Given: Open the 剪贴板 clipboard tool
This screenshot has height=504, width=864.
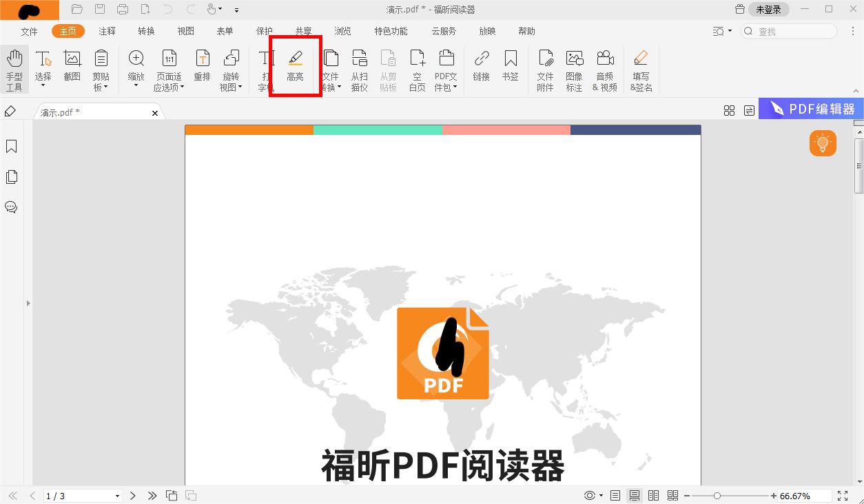Looking at the screenshot, I should coord(101,65).
